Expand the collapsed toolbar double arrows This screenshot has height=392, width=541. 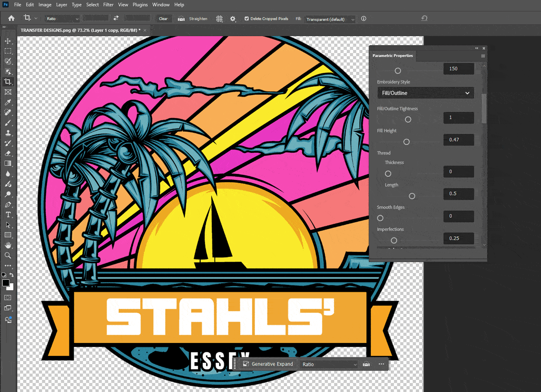[4, 27]
